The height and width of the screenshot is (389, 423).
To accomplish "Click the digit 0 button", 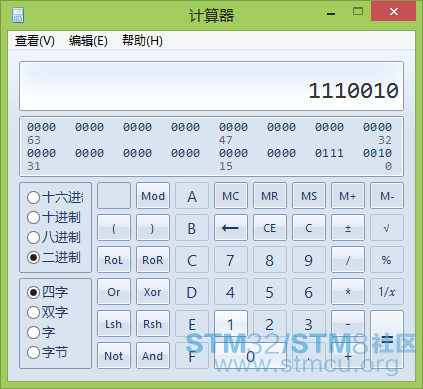I will 250,356.
